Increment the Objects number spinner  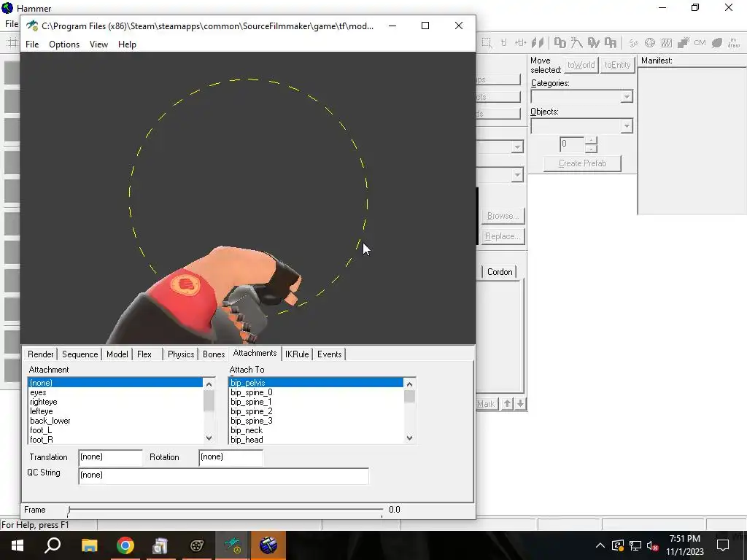(x=591, y=141)
